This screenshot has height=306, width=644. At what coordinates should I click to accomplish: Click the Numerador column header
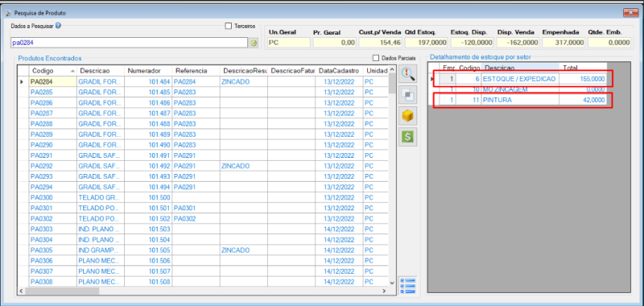tap(148, 71)
